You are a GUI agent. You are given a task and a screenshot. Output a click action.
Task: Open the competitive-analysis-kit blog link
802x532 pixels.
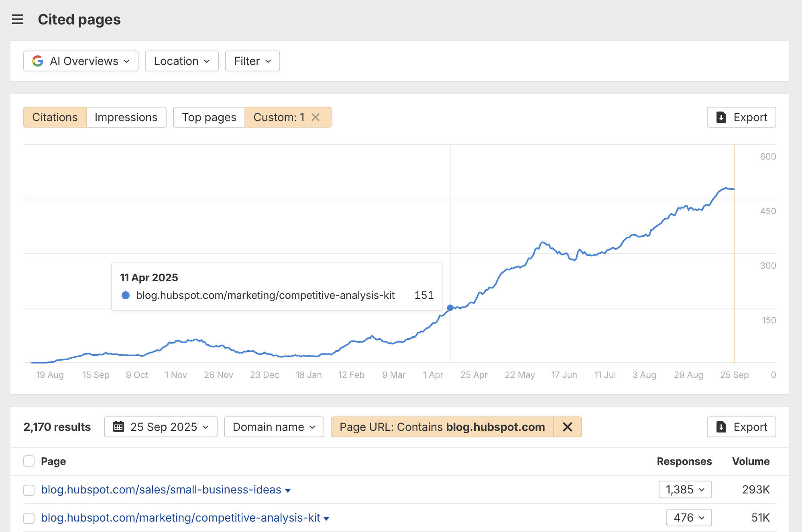point(181,518)
